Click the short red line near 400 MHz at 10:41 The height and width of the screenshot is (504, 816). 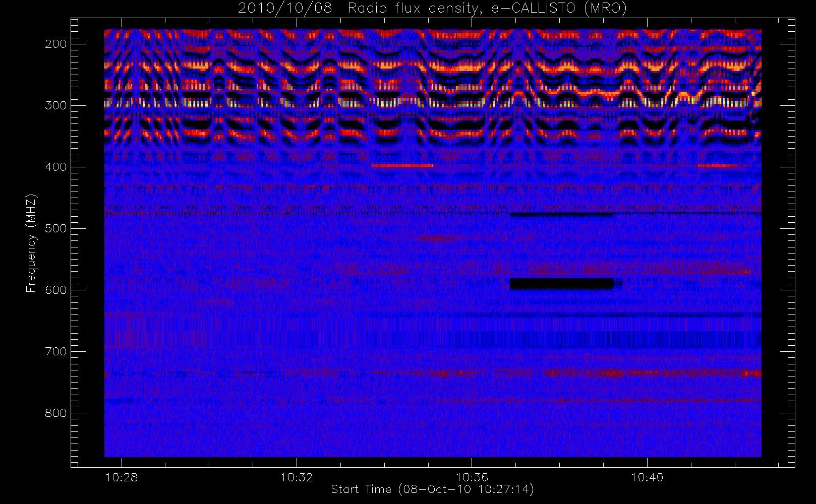point(718,165)
